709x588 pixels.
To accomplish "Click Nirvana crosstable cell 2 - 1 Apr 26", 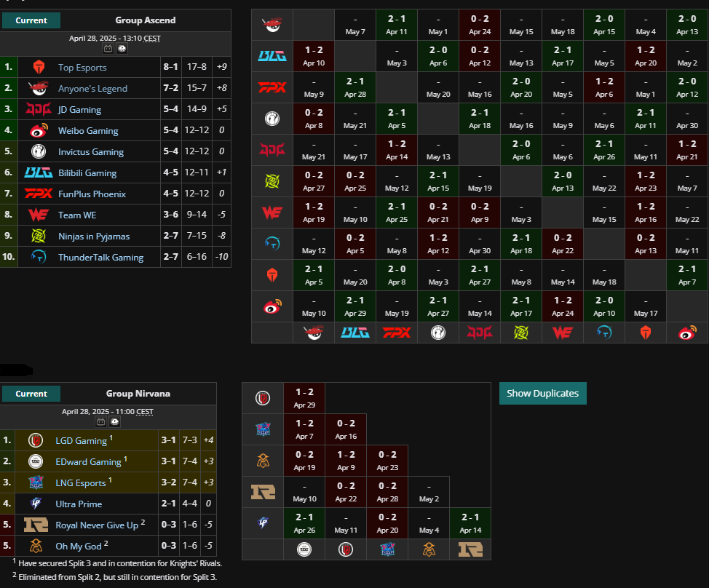I will click(x=304, y=523).
